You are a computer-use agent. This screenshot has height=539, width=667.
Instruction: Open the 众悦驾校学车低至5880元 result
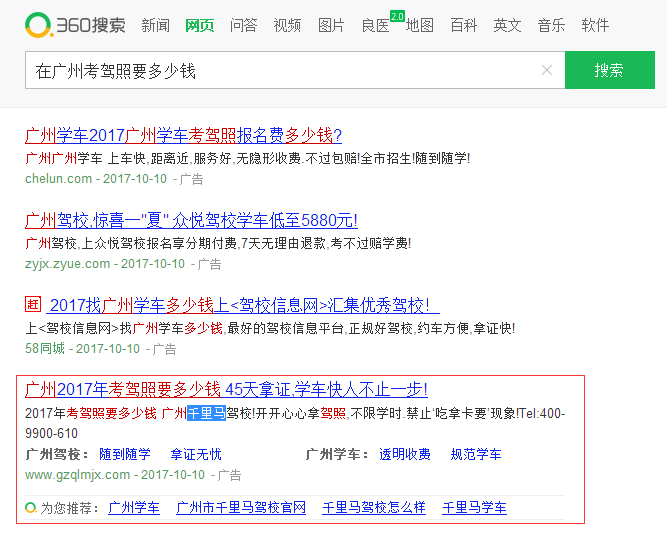[x=191, y=220]
